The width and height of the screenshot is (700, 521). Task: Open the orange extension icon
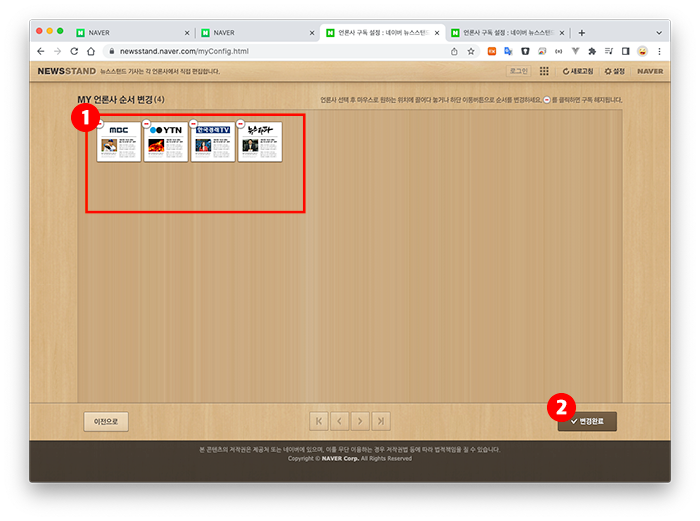click(x=492, y=51)
